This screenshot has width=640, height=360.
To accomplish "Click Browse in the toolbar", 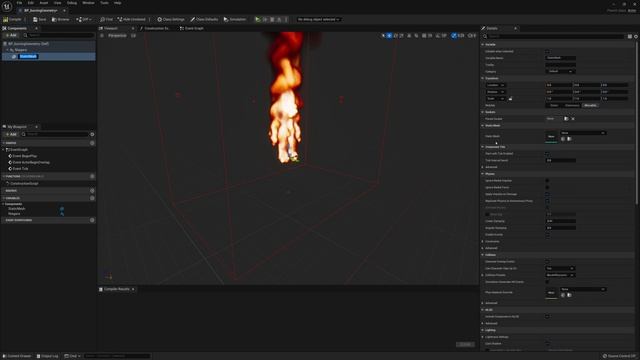I will [60, 19].
